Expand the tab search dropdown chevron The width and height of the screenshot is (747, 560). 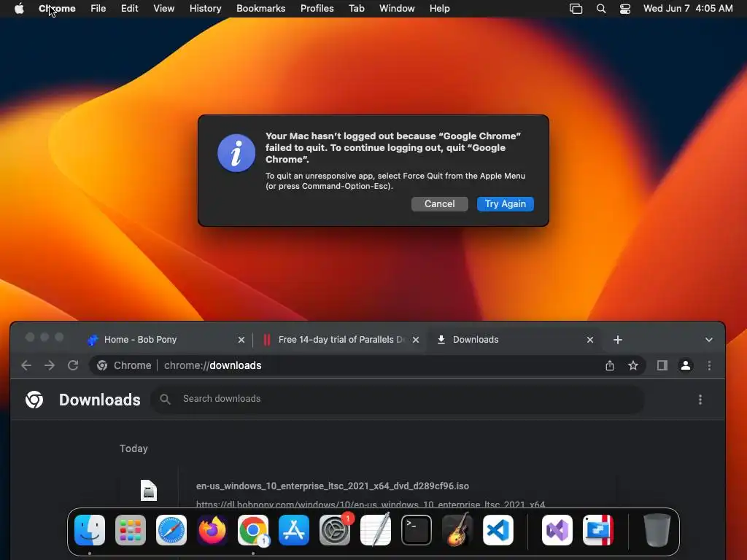tap(708, 340)
